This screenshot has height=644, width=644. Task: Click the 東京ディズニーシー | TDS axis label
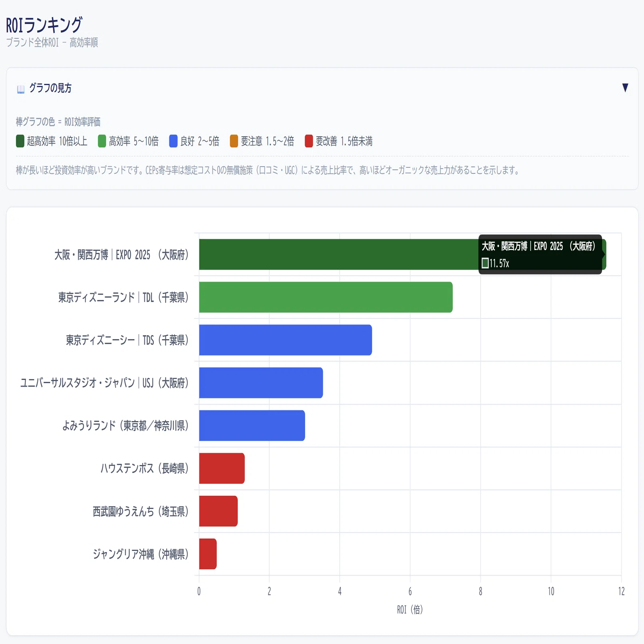[x=127, y=340]
